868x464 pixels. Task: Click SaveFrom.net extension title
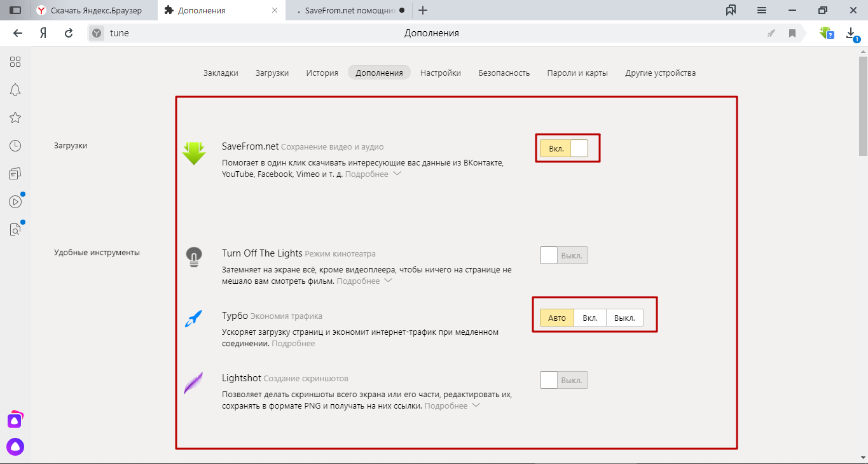250,146
